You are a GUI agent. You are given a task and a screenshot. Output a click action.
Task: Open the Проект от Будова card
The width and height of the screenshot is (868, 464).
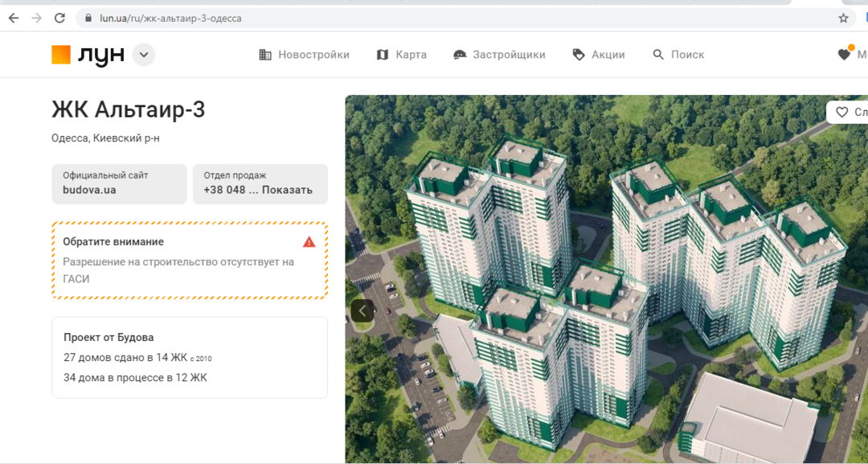[190, 357]
